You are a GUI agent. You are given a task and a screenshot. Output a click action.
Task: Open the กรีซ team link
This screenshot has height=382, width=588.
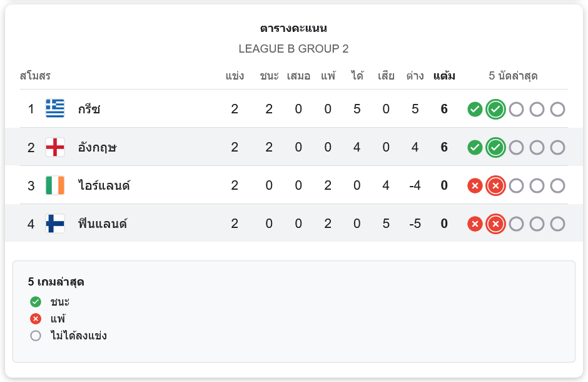click(x=89, y=109)
